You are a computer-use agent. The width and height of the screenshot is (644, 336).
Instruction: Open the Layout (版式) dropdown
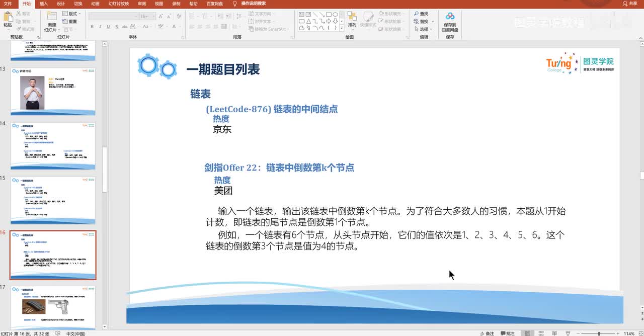(72, 14)
